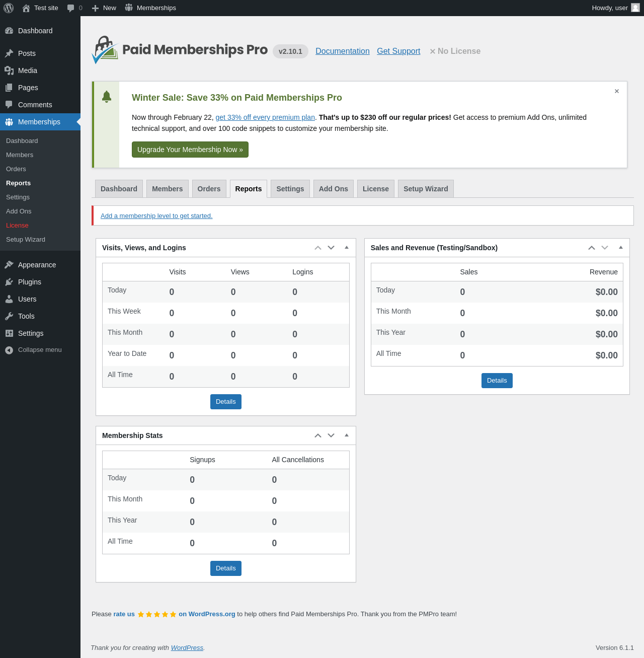Image resolution: width=644 pixels, height=658 pixels.
Task: Move Membership Stats panel up
Action: [318, 435]
